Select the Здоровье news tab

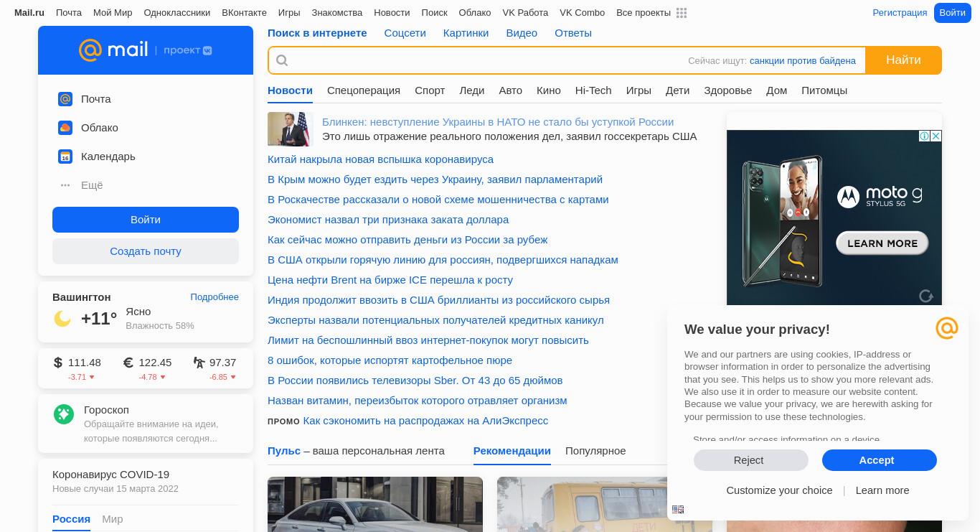point(728,90)
